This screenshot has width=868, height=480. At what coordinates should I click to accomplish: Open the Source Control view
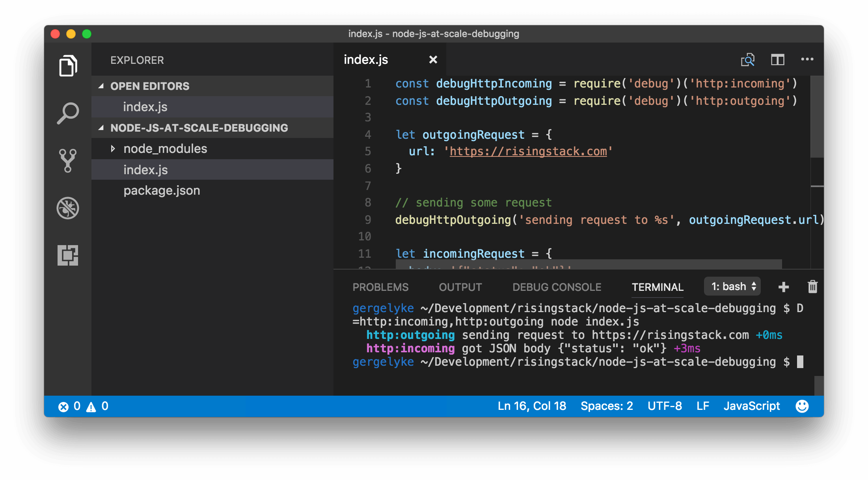(x=67, y=160)
